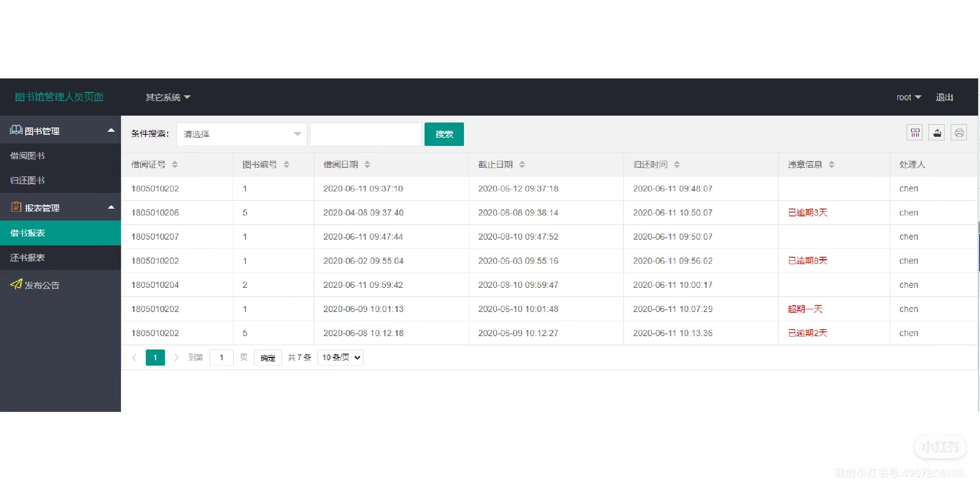980x490 pixels.
Task: Sort by 借阅证号 column arrows
Action: point(175,165)
